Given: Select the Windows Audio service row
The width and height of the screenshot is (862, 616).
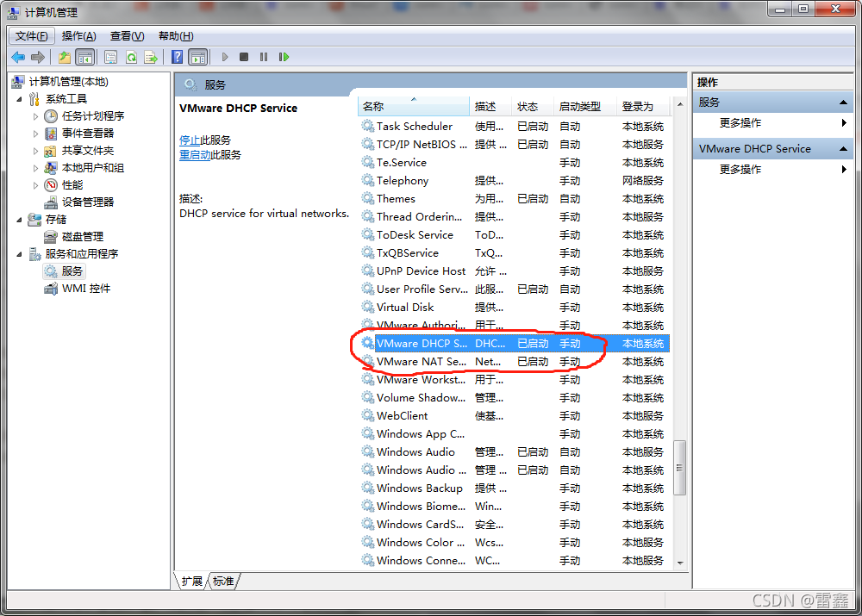Looking at the screenshot, I should pyautogui.click(x=514, y=452).
